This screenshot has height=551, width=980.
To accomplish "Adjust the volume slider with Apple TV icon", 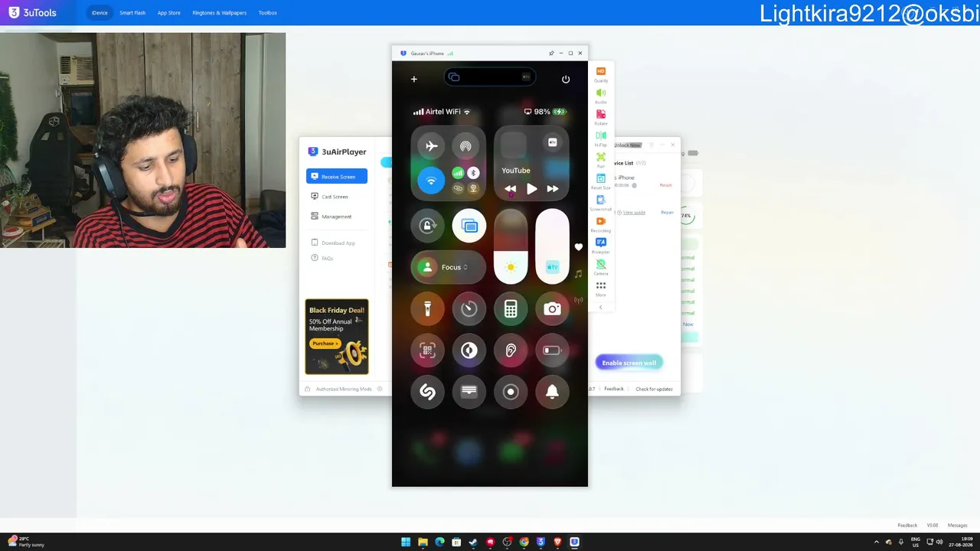I will 552,246.
